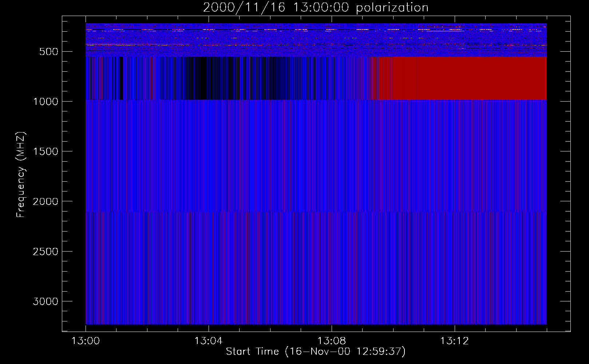Click the 13:00 time tick label

click(86, 341)
